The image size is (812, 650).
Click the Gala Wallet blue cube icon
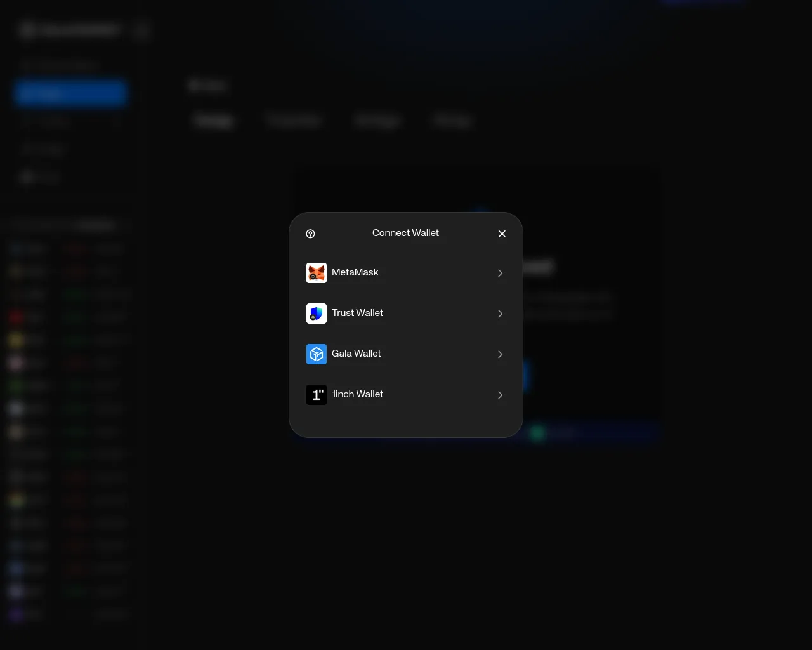[317, 354]
